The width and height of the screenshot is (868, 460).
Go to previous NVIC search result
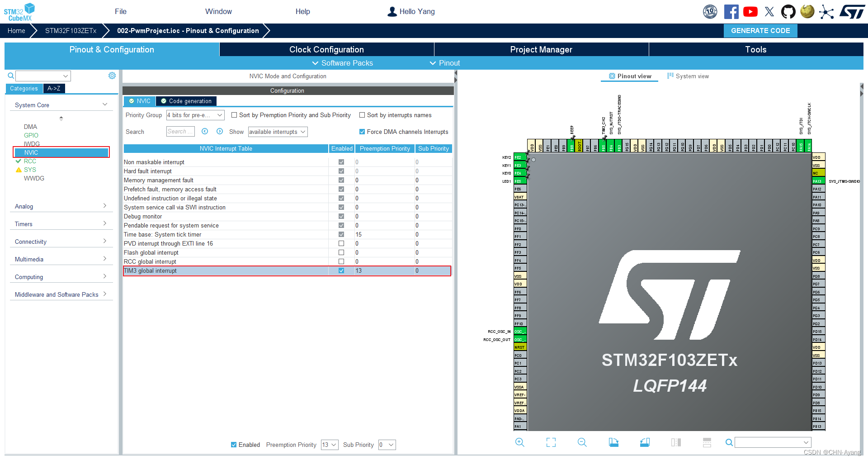[x=205, y=131]
